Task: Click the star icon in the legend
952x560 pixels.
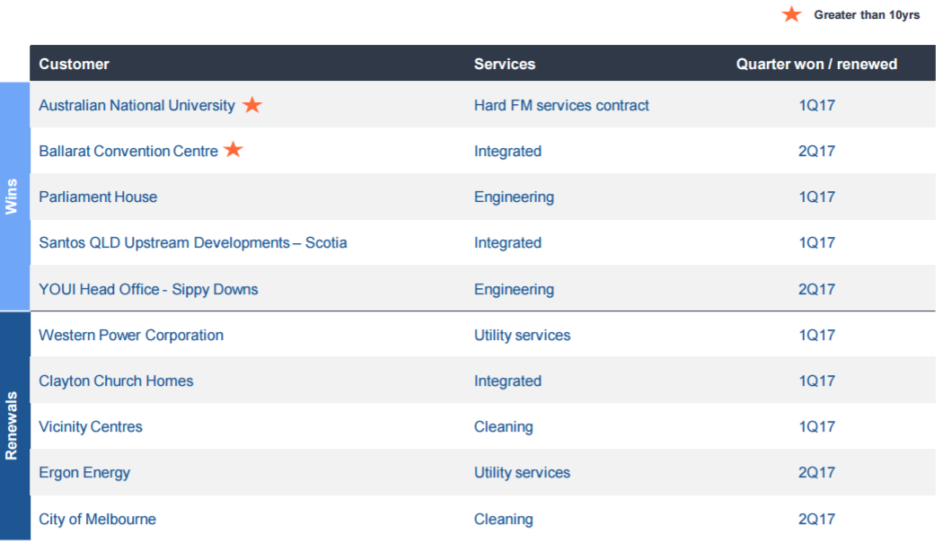Action: click(x=791, y=14)
